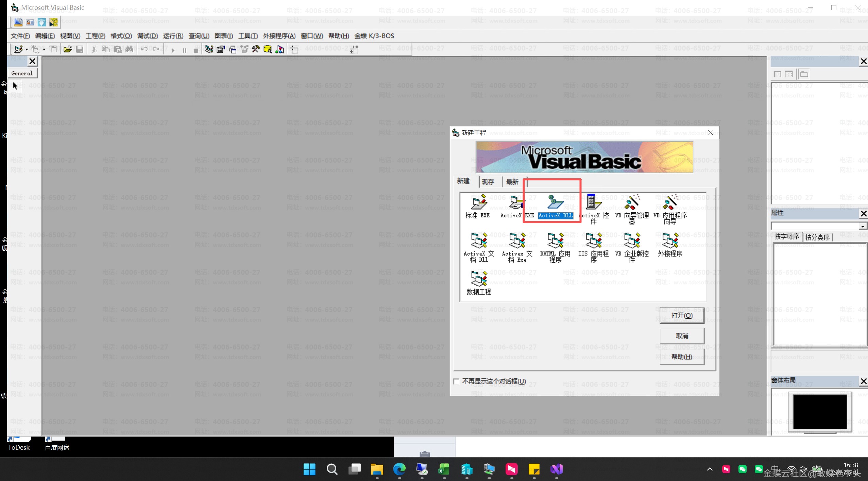This screenshot has height=481, width=868.
Task: Open the 文件(F) menu
Action: click(x=20, y=36)
